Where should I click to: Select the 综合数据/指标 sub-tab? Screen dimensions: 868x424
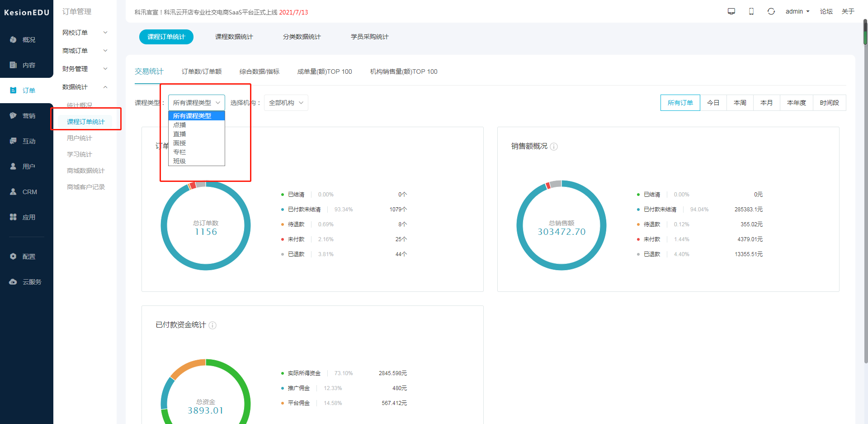pos(259,71)
